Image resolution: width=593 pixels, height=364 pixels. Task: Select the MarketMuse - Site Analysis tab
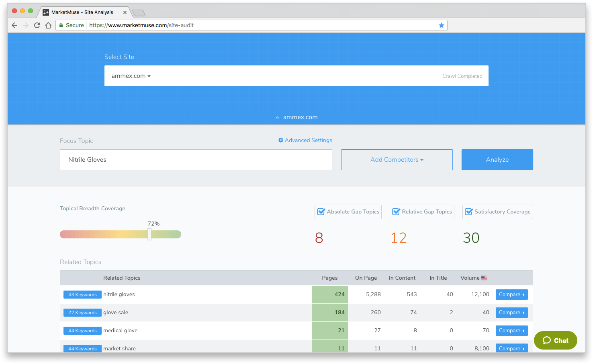[x=85, y=12]
